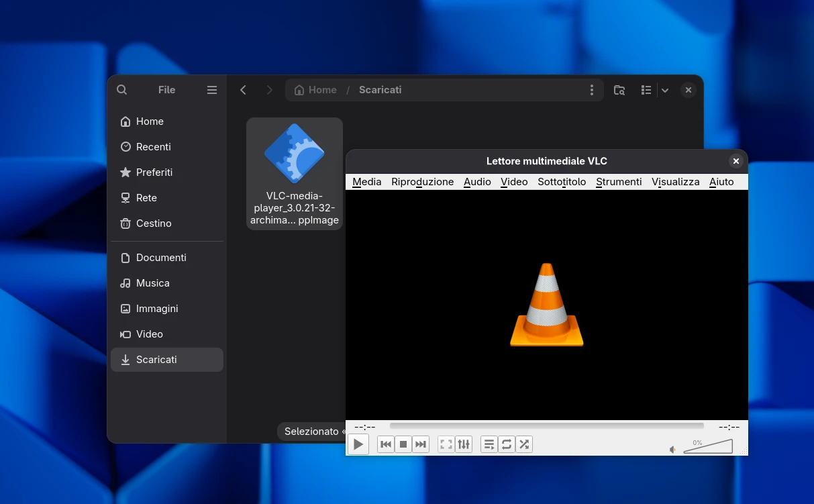Screen dimensions: 814x504
Task: Open the Riproduzione menu
Action: pyautogui.click(x=422, y=181)
